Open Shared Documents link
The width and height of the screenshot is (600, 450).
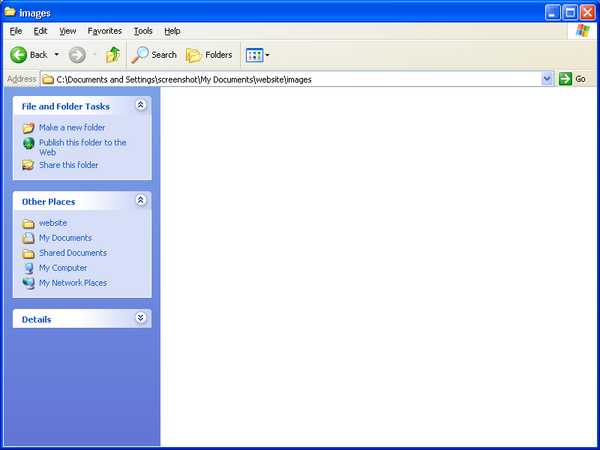[x=73, y=253]
